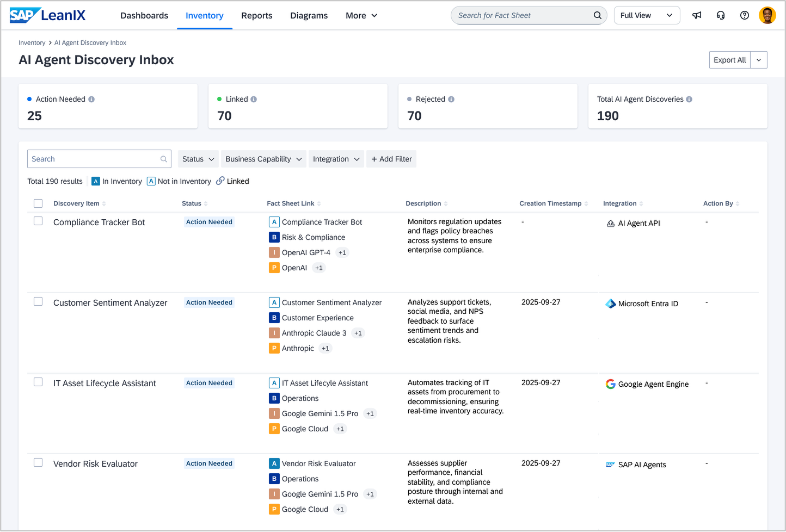Click the SAP LeanIX logo

48,15
